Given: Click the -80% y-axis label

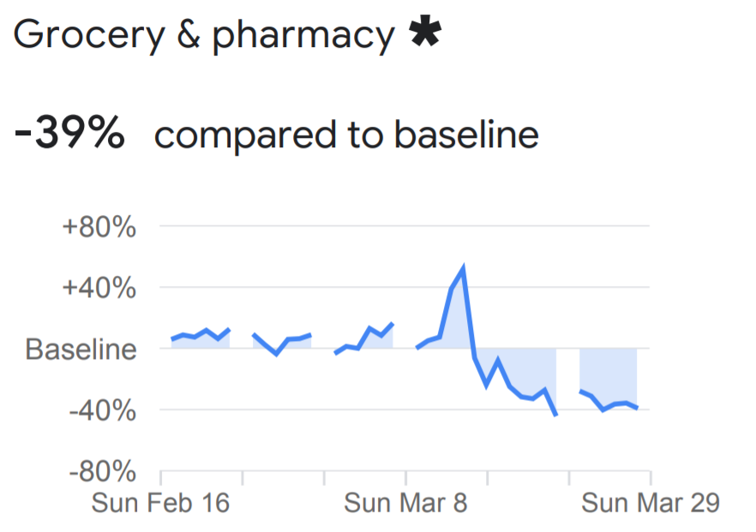Looking at the screenshot, I should coord(100,472).
